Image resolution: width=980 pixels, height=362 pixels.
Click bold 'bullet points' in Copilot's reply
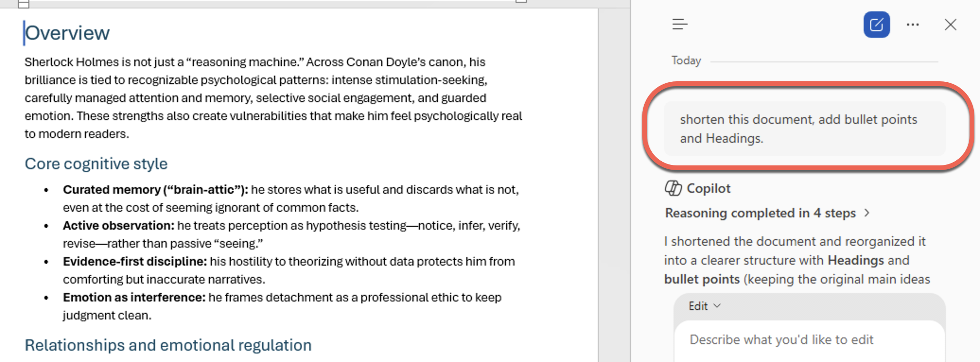point(701,279)
